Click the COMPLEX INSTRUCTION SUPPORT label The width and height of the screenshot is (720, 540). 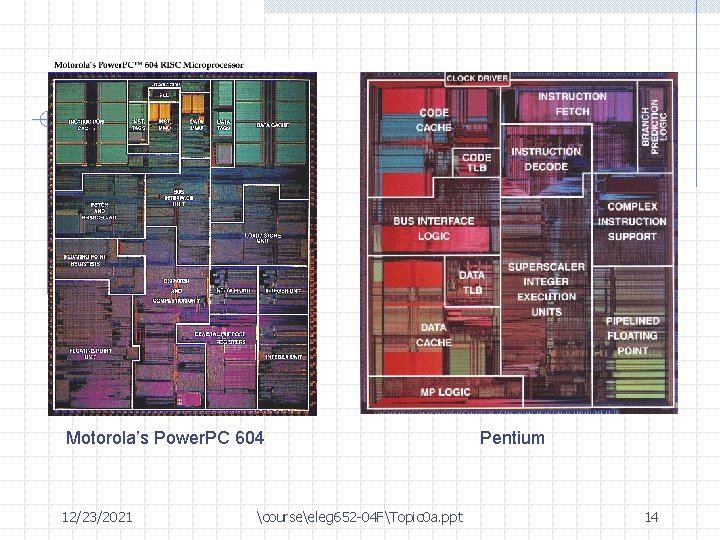pos(632,221)
